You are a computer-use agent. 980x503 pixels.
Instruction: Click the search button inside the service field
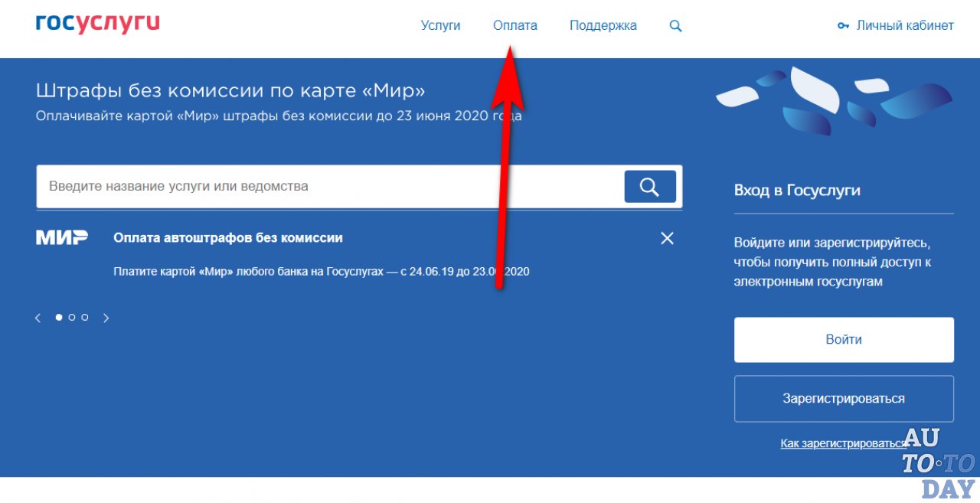649,185
